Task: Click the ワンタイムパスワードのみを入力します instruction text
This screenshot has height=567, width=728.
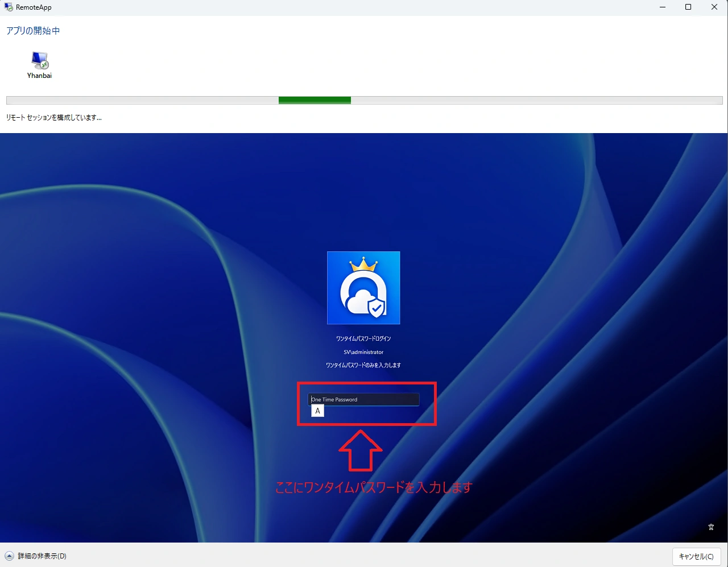Action: point(363,365)
